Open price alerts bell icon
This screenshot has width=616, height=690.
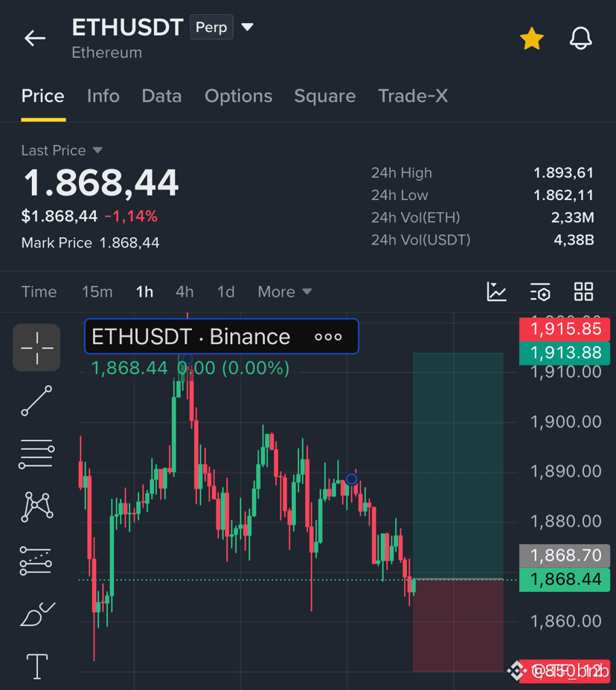(580, 38)
